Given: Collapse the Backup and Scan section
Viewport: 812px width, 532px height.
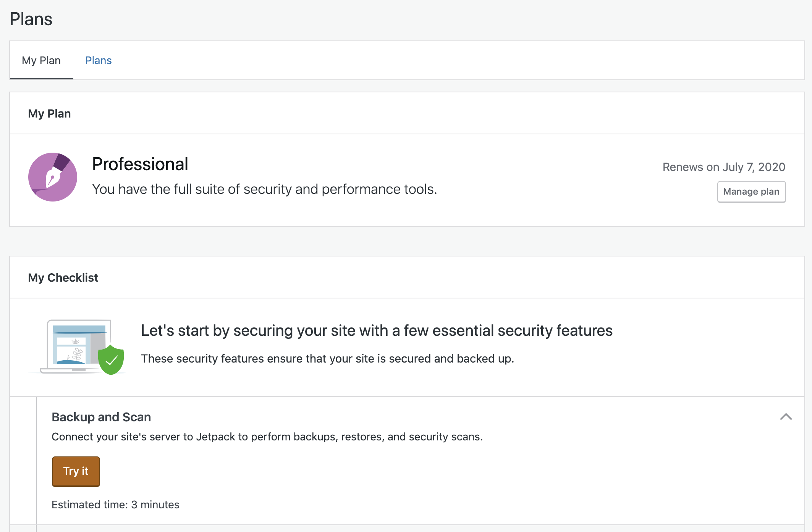Looking at the screenshot, I should click(786, 417).
